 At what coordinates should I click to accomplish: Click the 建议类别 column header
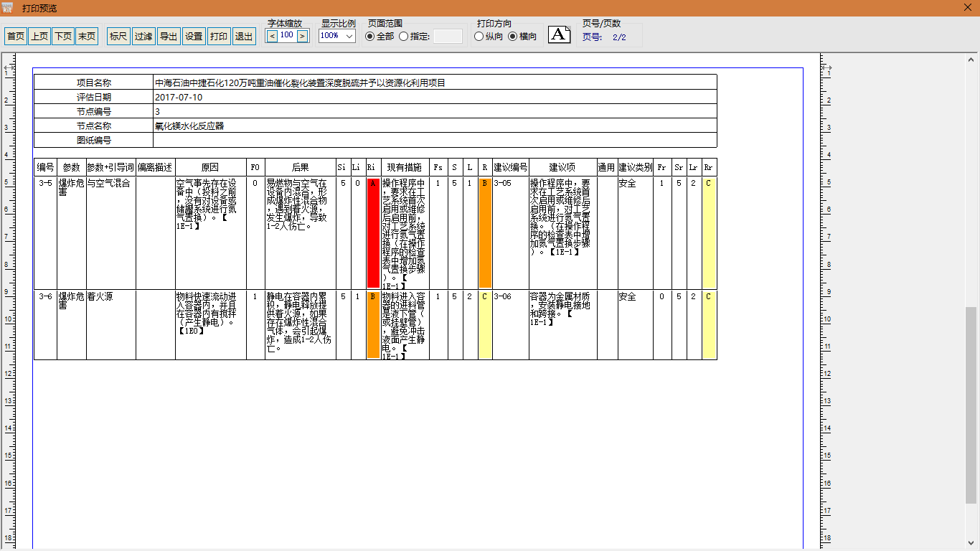pyautogui.click(x=636, y=167)
